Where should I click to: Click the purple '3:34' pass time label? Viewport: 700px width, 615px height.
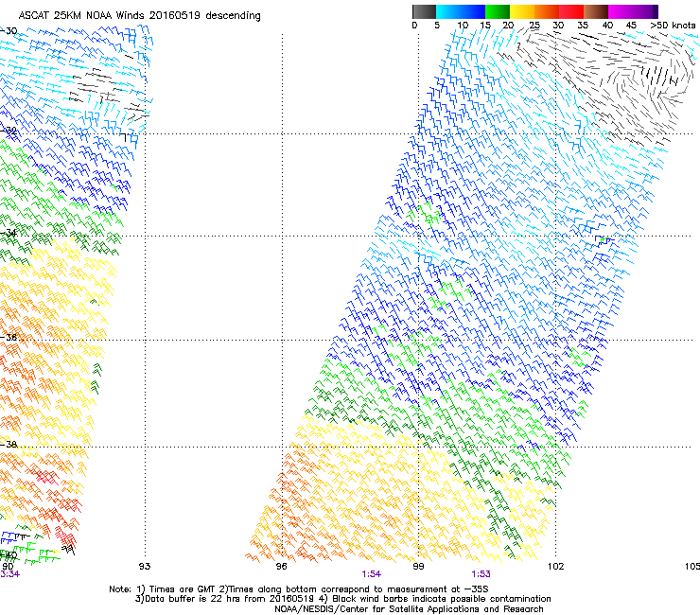[x=9, y=574]
